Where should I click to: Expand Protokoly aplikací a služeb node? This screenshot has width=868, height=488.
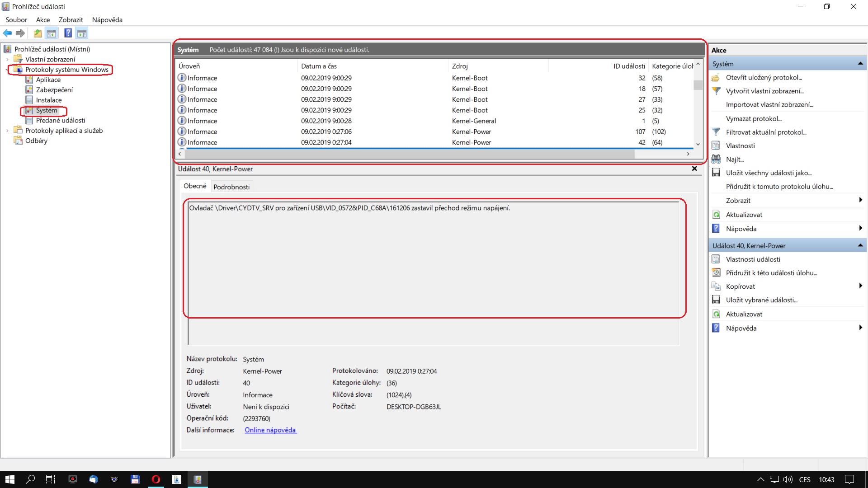pyautogui.click(x=7, y=131)
